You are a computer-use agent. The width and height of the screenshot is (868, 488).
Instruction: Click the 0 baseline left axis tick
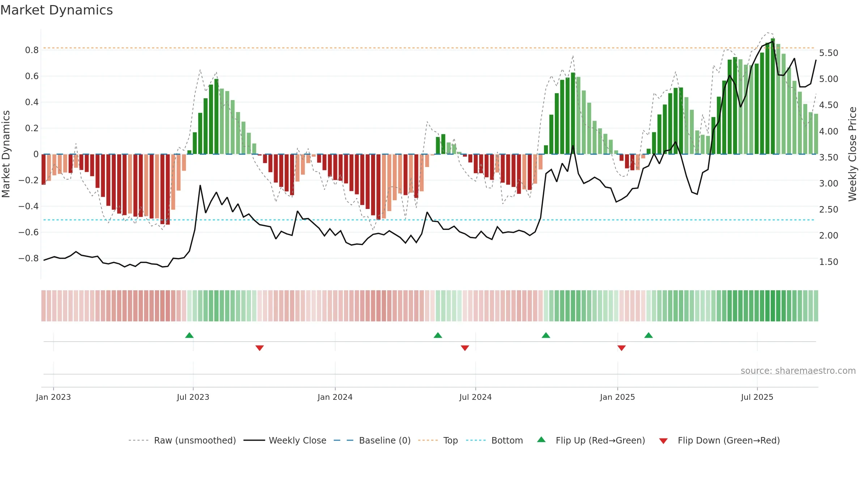coord(36,154)
